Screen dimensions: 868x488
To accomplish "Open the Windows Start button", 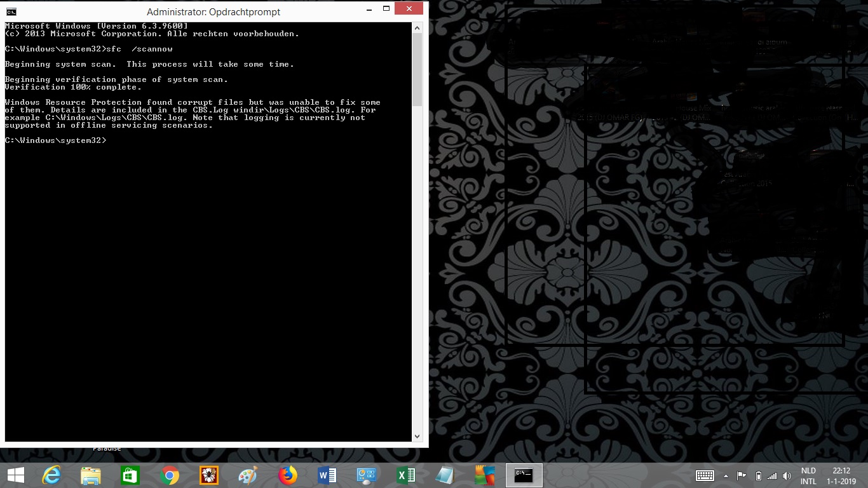I will [16, 475].
